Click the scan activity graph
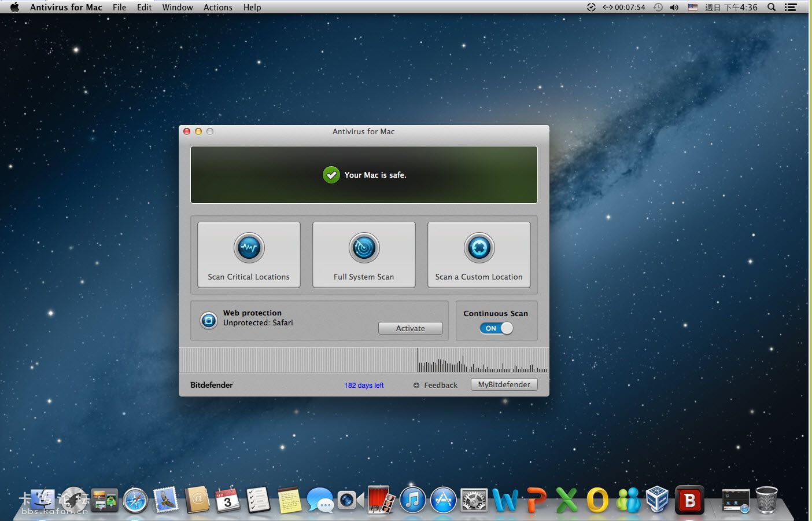 [x=364, y=360]
